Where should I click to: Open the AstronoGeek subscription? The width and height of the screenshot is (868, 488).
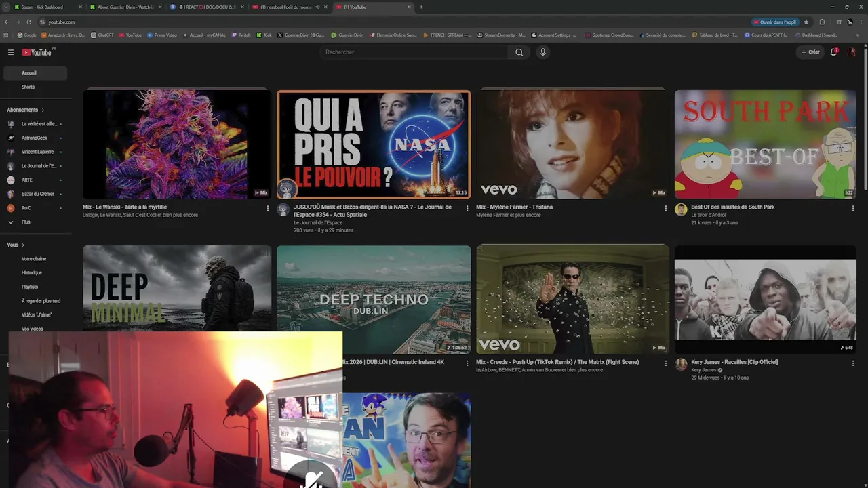[35, 138]
